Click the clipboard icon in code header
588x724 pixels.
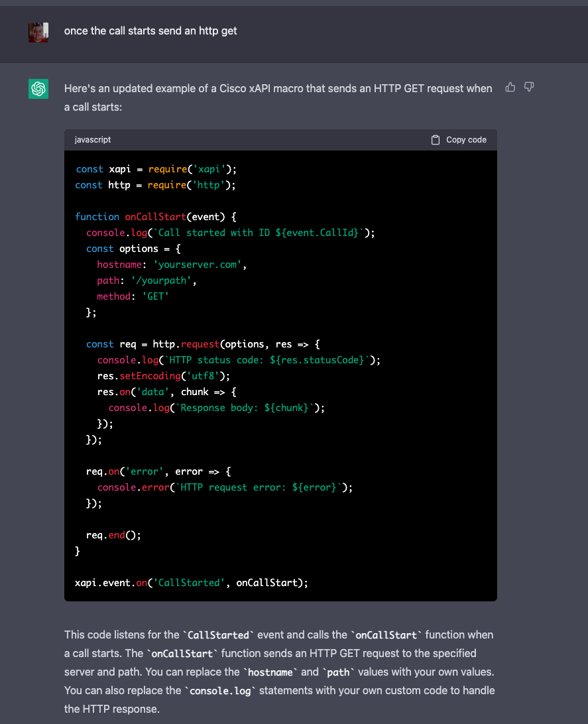(x=436, y=140)
